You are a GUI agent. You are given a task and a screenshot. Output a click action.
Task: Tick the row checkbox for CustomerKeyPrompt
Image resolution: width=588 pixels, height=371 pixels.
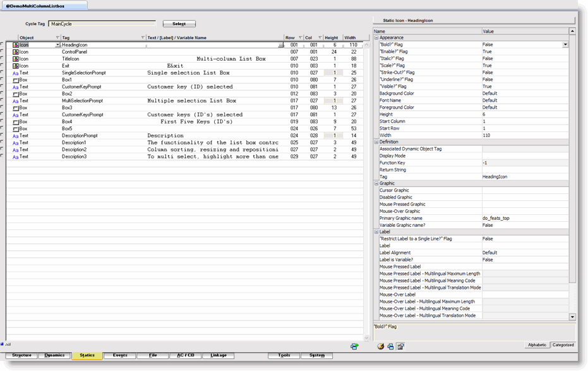pos(2,86)
